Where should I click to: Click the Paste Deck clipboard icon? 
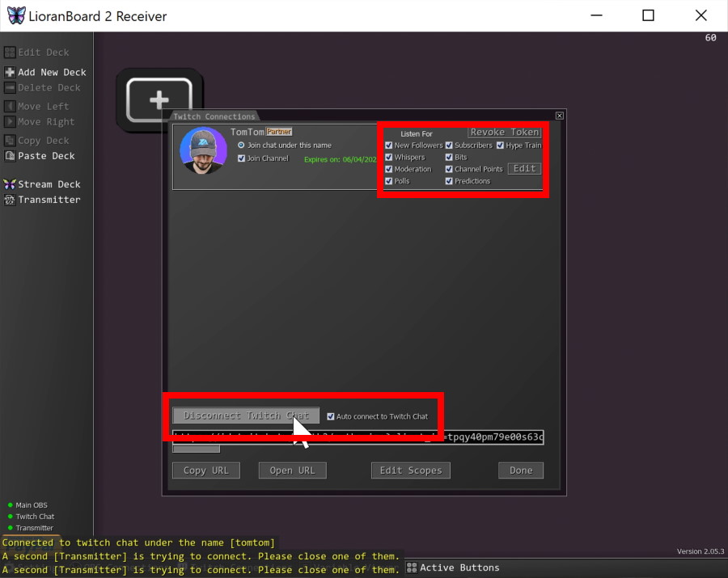pyautogui.click(x=10, y=156)
